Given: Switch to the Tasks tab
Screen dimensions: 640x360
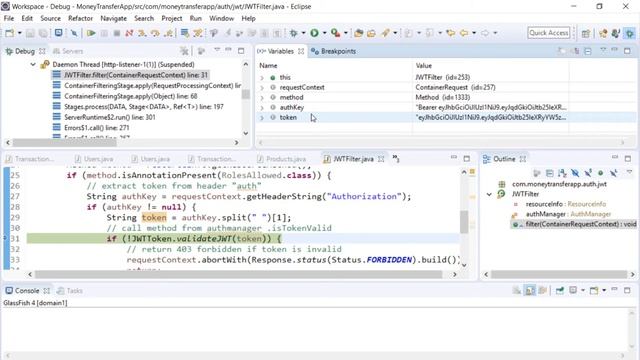Looking at the screenshot, I should coord(70,291).
